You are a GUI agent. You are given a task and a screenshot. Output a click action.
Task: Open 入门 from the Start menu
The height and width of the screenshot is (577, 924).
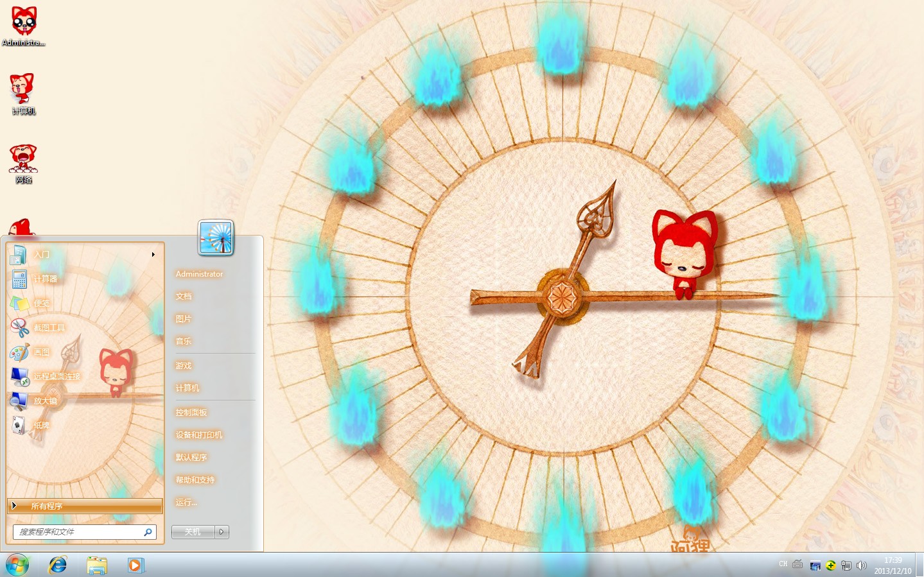point(83,255)
